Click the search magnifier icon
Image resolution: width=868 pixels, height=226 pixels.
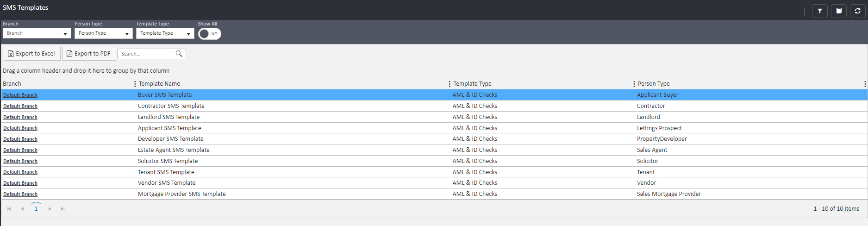[x=179, y=54]
